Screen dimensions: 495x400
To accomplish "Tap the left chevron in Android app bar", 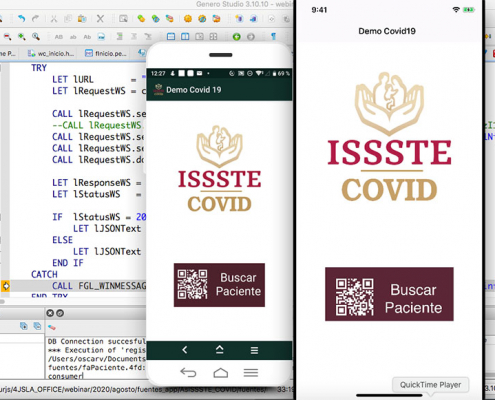I will pos(185,350).
